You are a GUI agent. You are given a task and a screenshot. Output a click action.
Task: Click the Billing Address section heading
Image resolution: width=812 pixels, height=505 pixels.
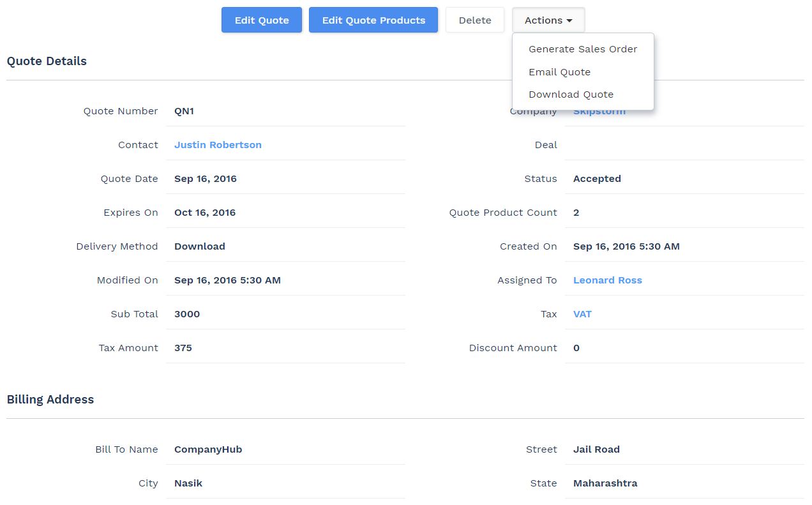click(50, 399)
